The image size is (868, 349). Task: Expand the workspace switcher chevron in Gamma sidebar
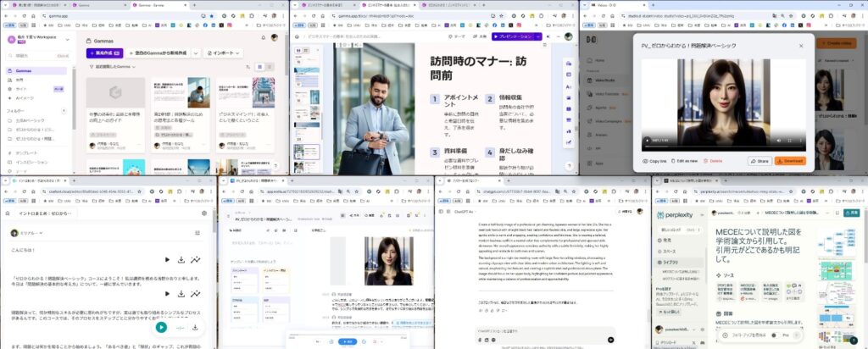70,39
